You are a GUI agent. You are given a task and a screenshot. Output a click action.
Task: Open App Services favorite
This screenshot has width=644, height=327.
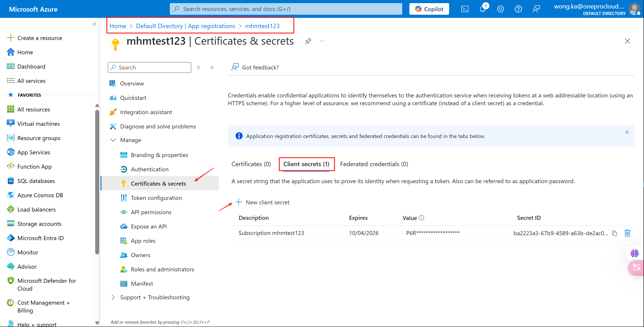click(x=29, y=152)
